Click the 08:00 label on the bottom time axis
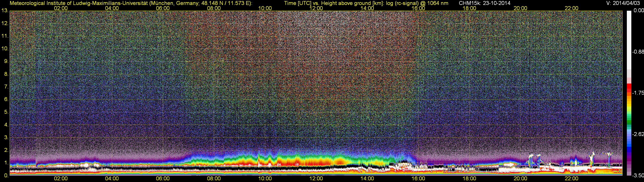Viewport: 644px width, 182px height. click(x=214, y=179)
